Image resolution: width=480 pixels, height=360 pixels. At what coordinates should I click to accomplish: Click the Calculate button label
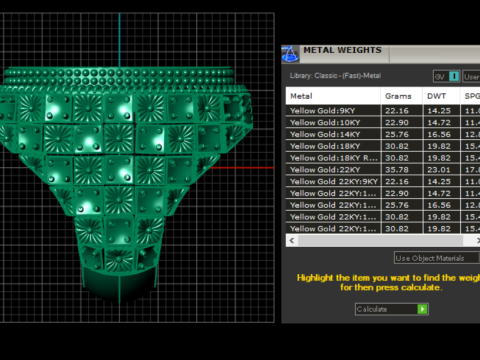tap(372, 309)
